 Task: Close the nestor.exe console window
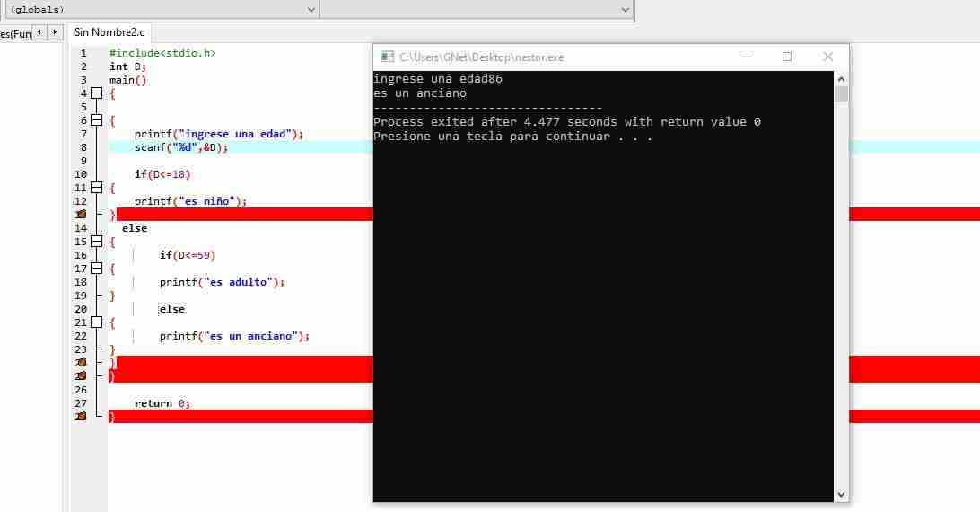pyautogui.click(x=827, y=57)
